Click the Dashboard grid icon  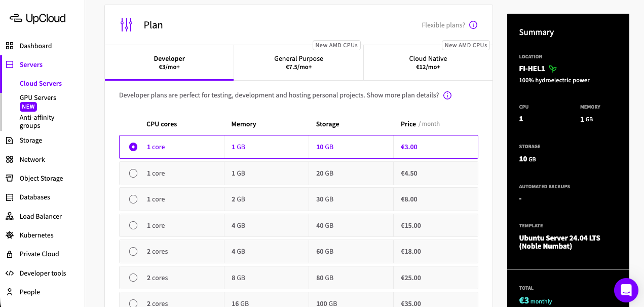point(10,46)
